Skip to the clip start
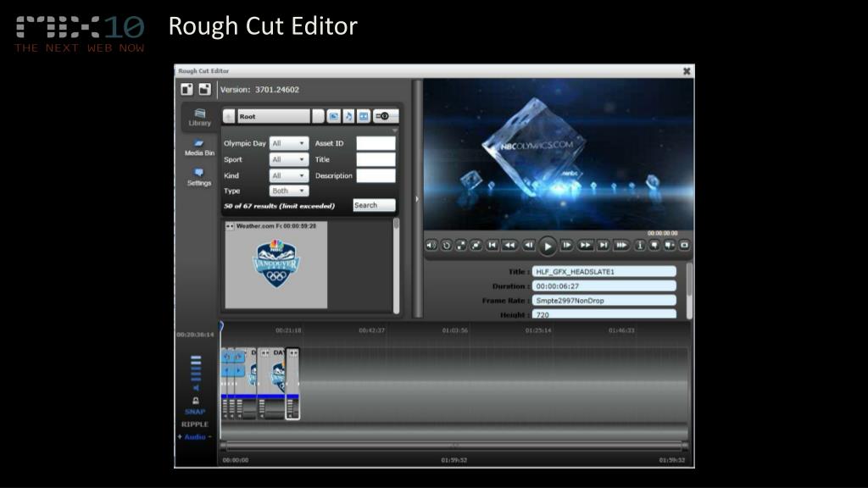The image size is (868, 488). 492,245
